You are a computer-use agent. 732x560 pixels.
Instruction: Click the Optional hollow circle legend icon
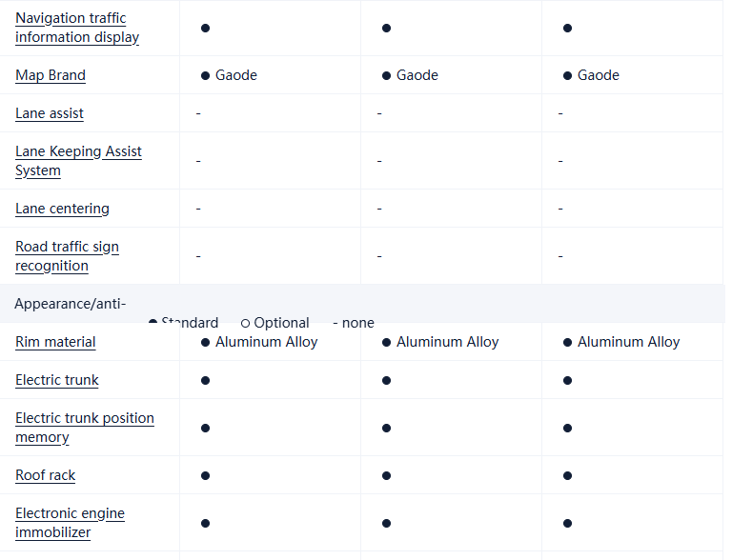click(246, 324)
